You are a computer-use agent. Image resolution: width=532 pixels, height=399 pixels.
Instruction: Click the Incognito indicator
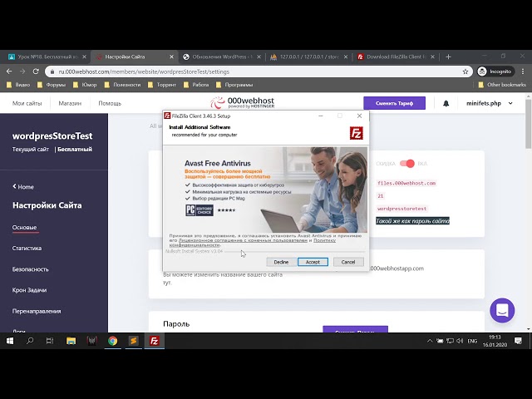coord(495,71)
